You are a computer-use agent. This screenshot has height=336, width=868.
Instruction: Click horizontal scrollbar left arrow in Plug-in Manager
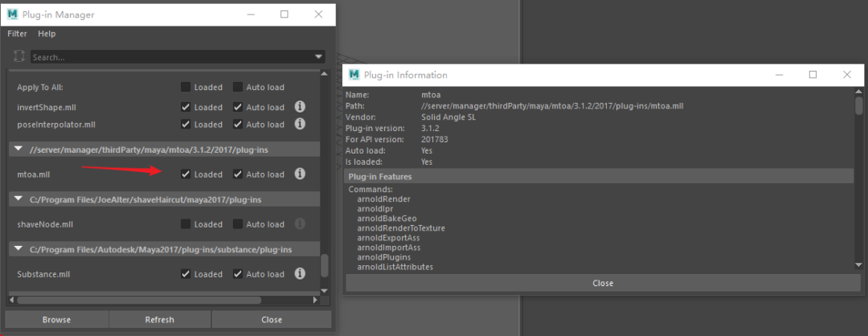coord(10,300)
